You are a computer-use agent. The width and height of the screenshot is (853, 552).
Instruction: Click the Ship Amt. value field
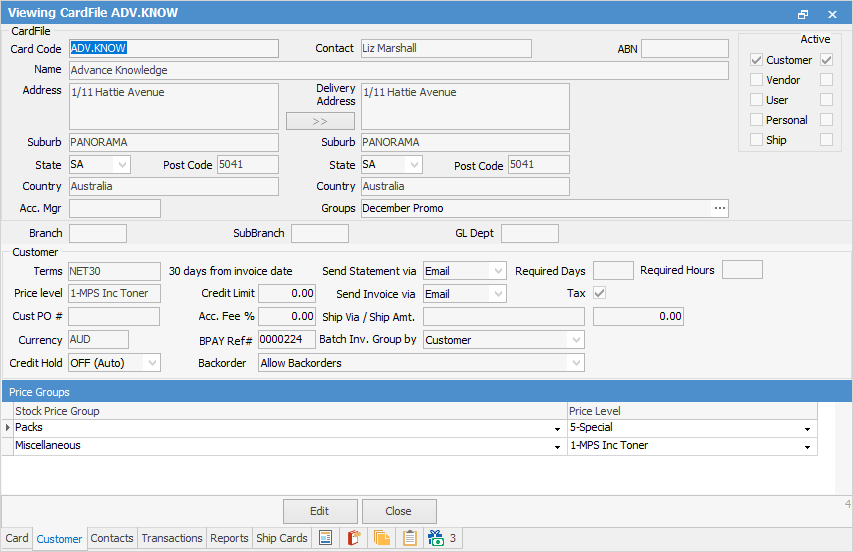coord(638,317)
